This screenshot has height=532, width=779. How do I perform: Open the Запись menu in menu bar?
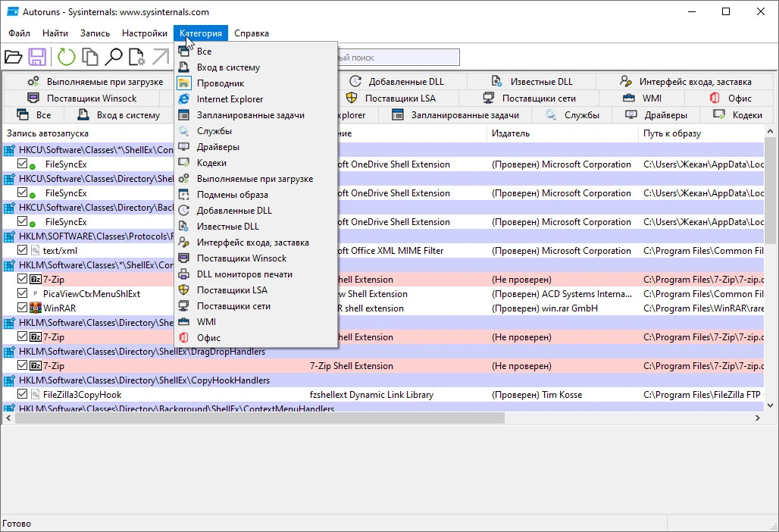95,33
